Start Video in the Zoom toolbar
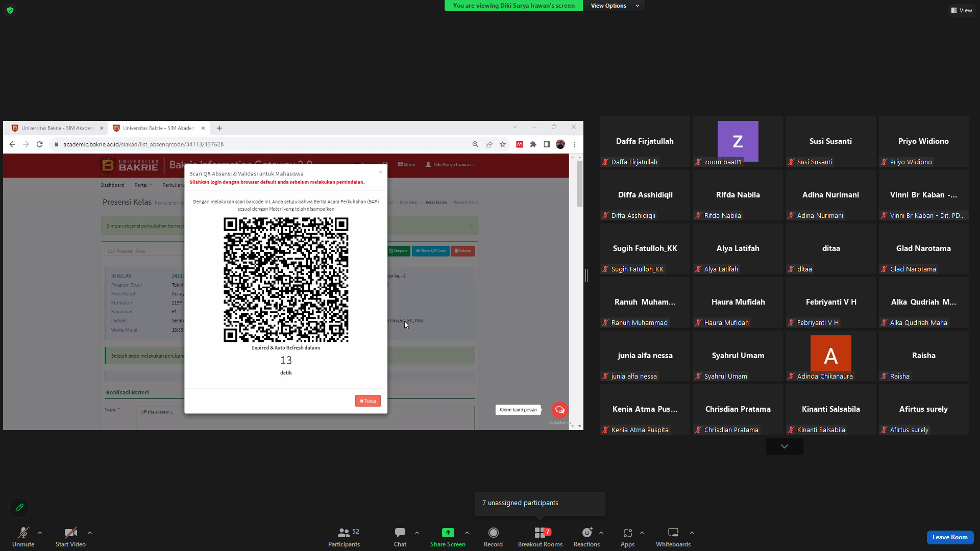Viewport: 980px width, 551px height. pyautogui.click(x=70, y=537)
